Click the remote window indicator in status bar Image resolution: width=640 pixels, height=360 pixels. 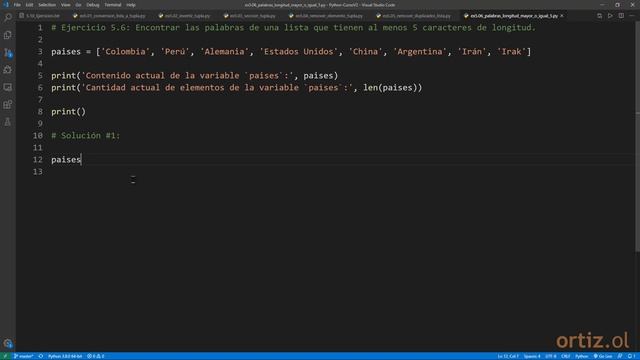point(5,356)
